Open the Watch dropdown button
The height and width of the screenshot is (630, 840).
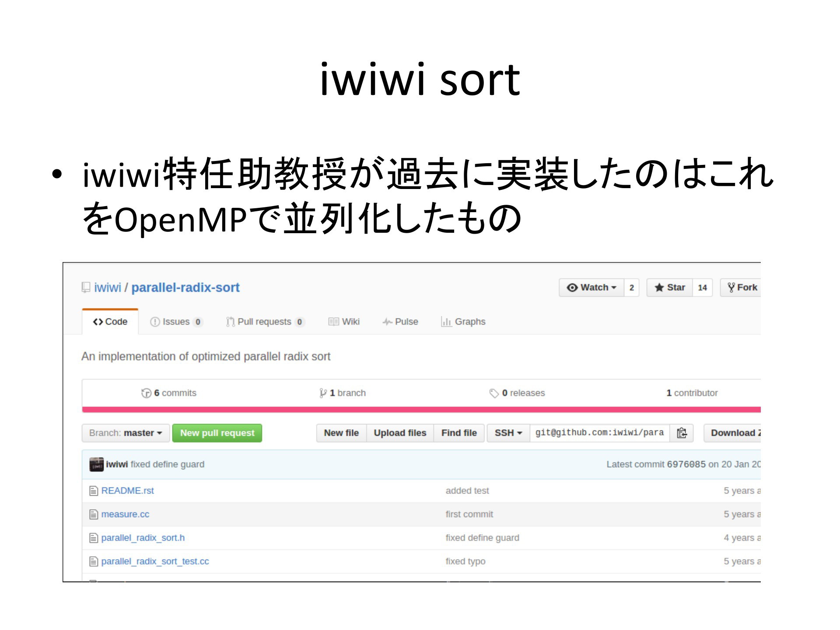point(591,287)
